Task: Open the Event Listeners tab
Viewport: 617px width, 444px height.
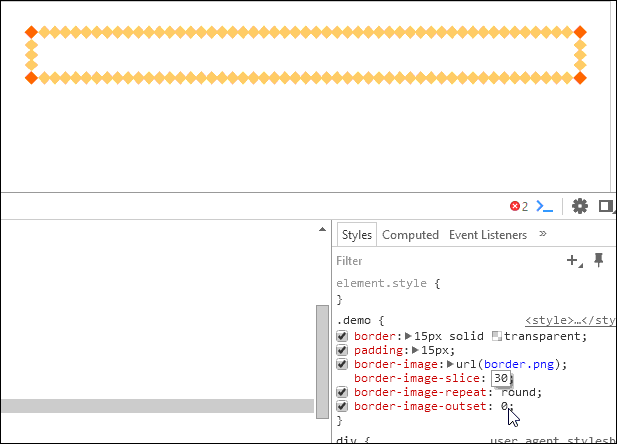Action: point(488,235)
